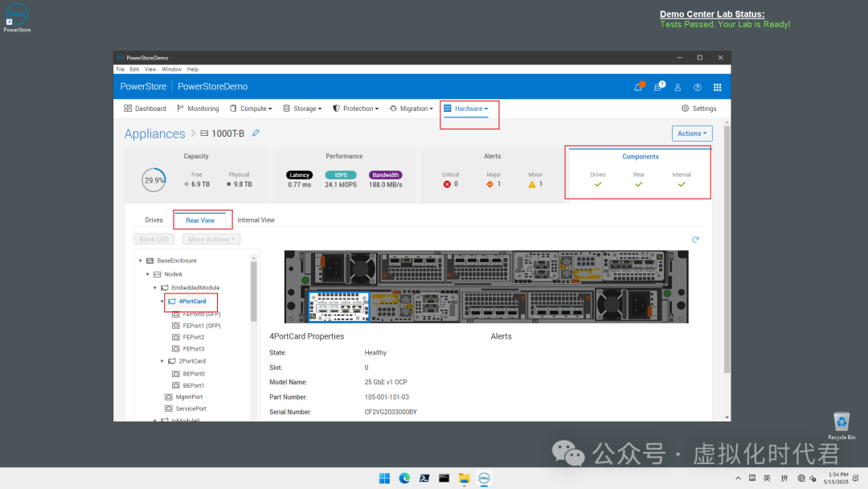Click the pencil icon to rename 1000T-B
868x489 pixels.
point(256,134)
